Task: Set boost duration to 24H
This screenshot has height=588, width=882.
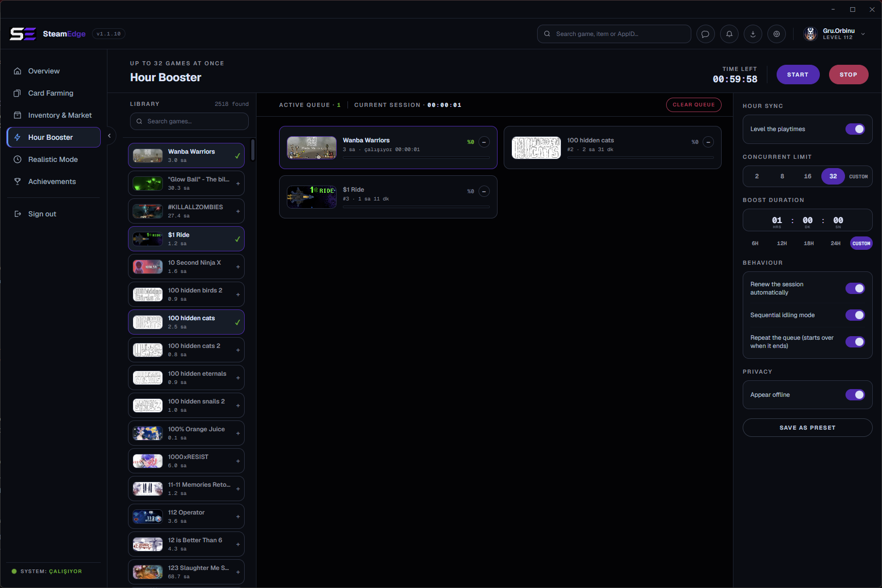Action: pyautogui.click(x=836, y=244)
